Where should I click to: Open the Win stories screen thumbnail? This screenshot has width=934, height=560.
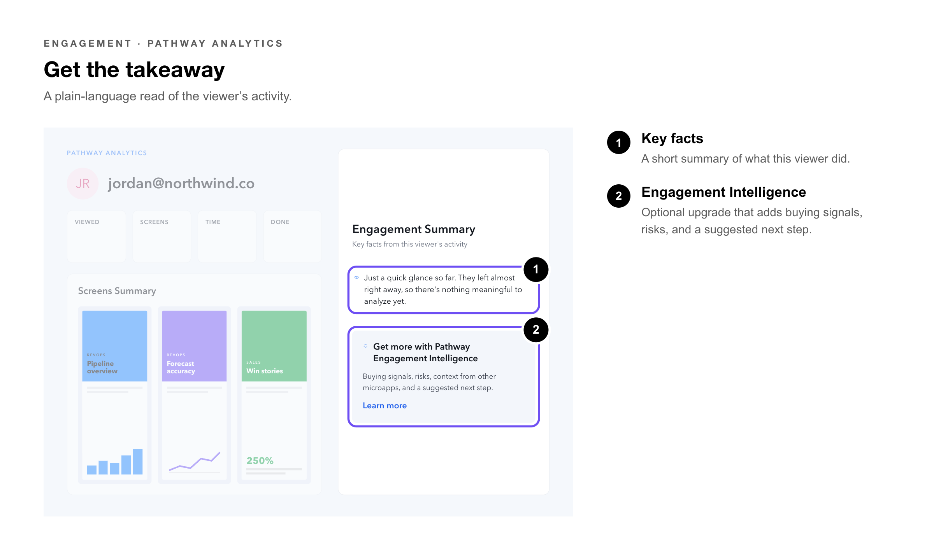274,395
